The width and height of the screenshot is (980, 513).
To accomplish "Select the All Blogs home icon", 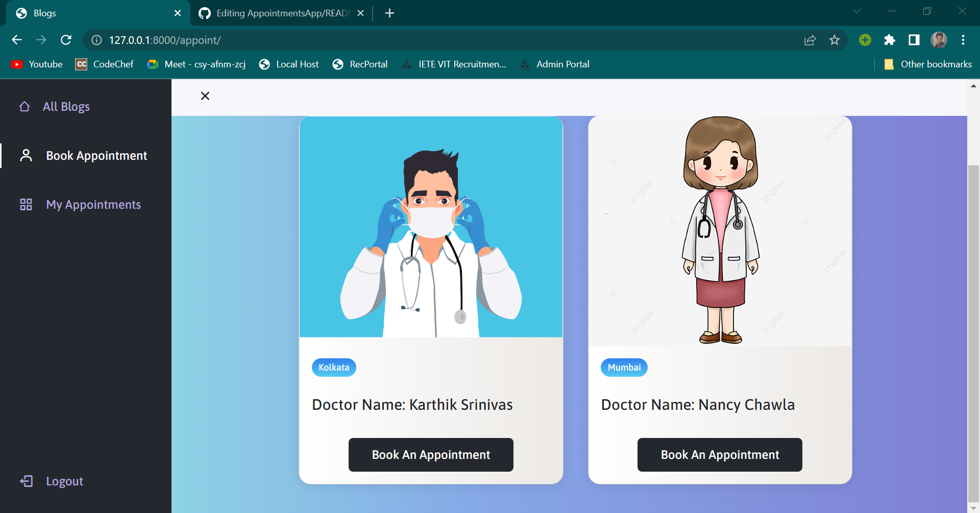I will [25, 106].
